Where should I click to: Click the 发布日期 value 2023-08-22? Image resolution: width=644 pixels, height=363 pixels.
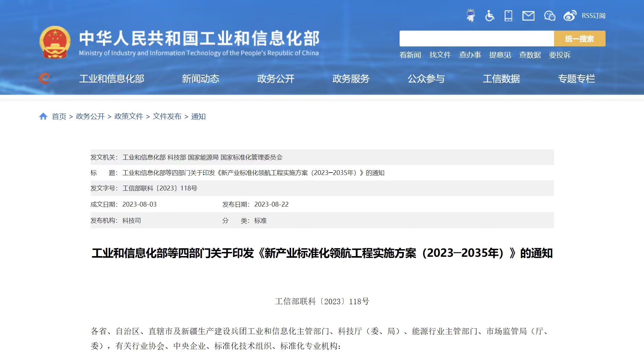coord(271,205)
